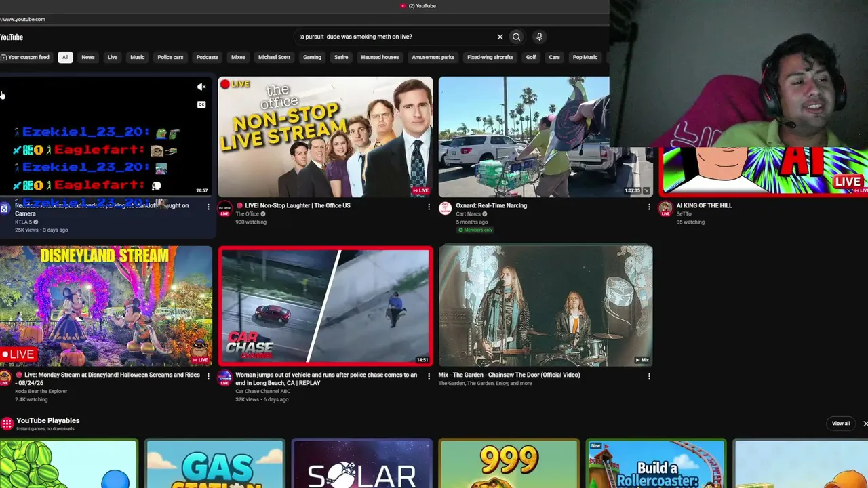Open the 'Woman jumps out of vehicle' title
The image size is (868, 488).
[326, 379]
